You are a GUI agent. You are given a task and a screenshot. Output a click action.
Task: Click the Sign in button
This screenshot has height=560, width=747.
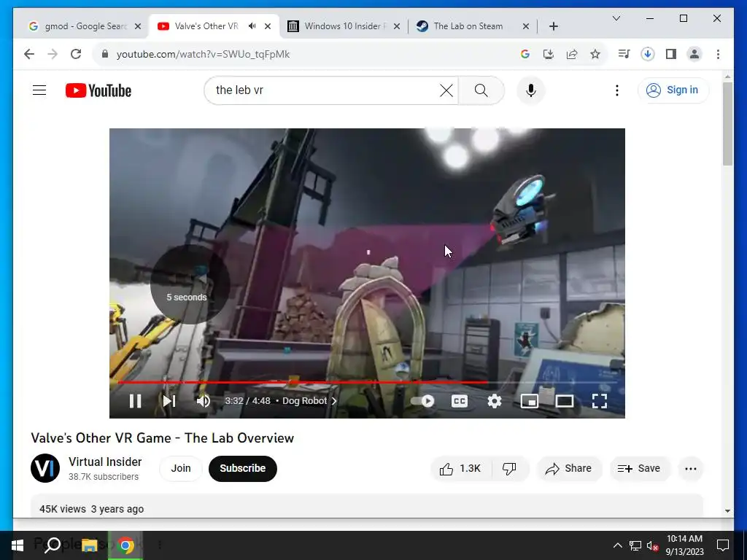click(673, 90)
